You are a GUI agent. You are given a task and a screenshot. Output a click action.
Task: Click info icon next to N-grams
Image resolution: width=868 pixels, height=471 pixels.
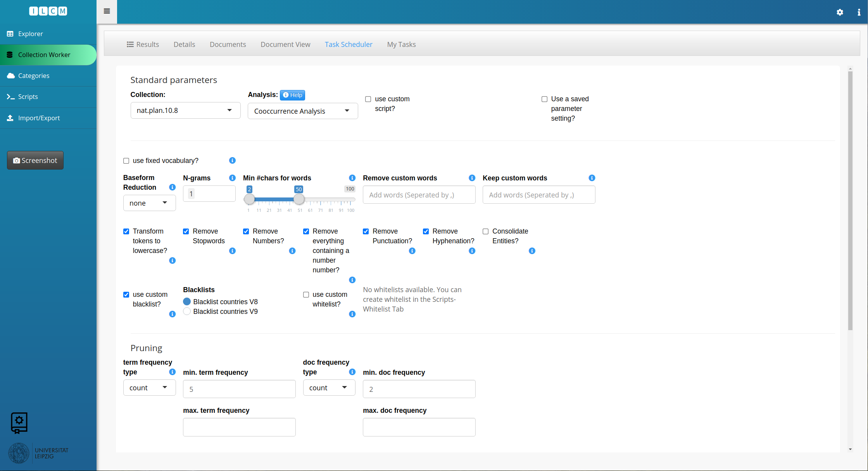tap(232, 178)
